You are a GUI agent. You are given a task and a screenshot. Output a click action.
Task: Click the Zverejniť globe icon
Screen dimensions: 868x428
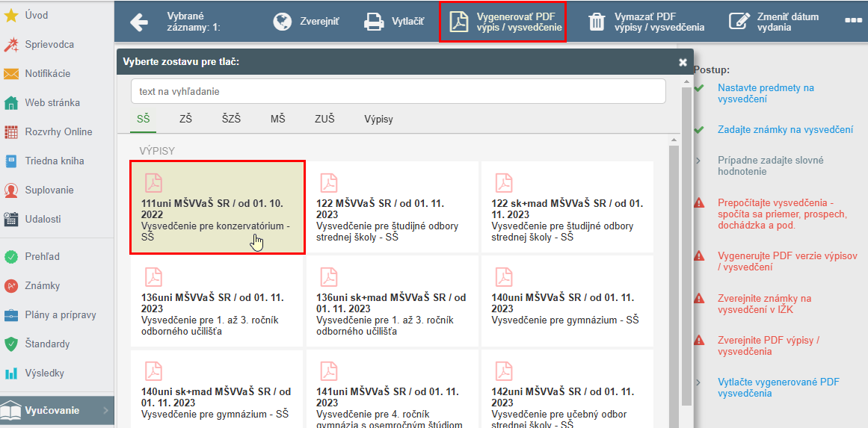click(x=283, y=22)
